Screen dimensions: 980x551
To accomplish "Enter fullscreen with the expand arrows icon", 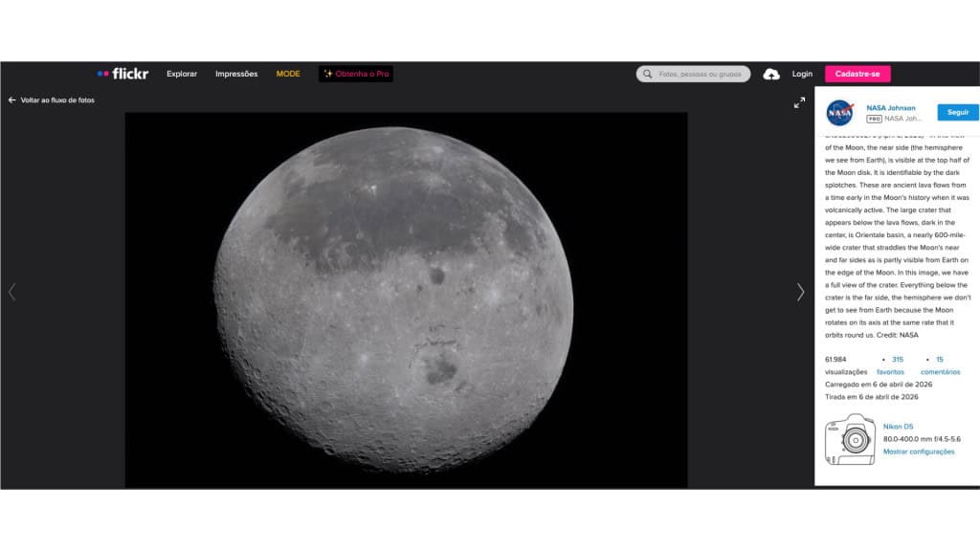I will [x=800, y=102].
